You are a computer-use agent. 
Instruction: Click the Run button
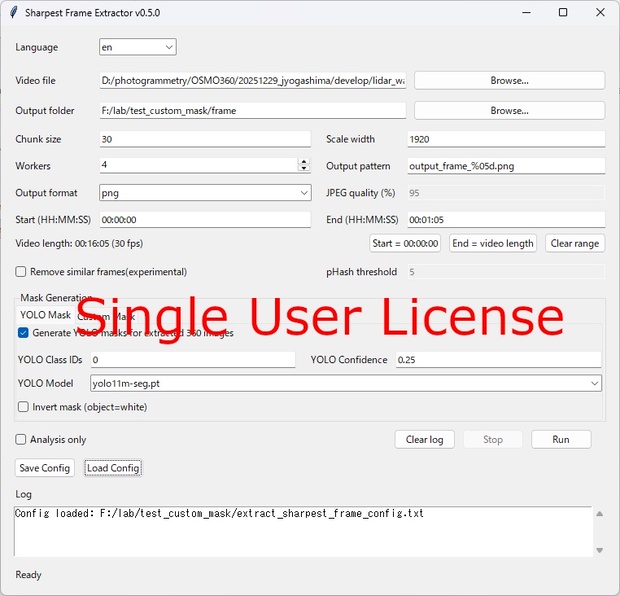click(x=561, y=440)
